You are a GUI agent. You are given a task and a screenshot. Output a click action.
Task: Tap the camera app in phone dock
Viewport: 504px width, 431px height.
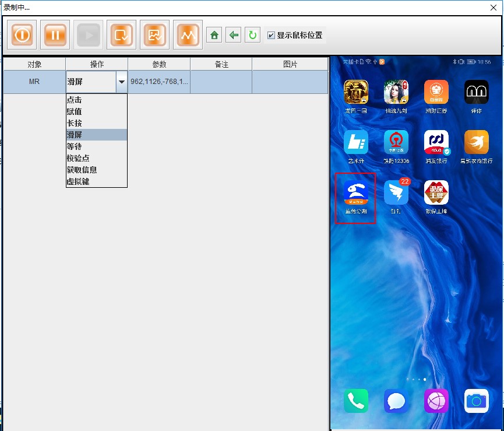tap(476, 401)
